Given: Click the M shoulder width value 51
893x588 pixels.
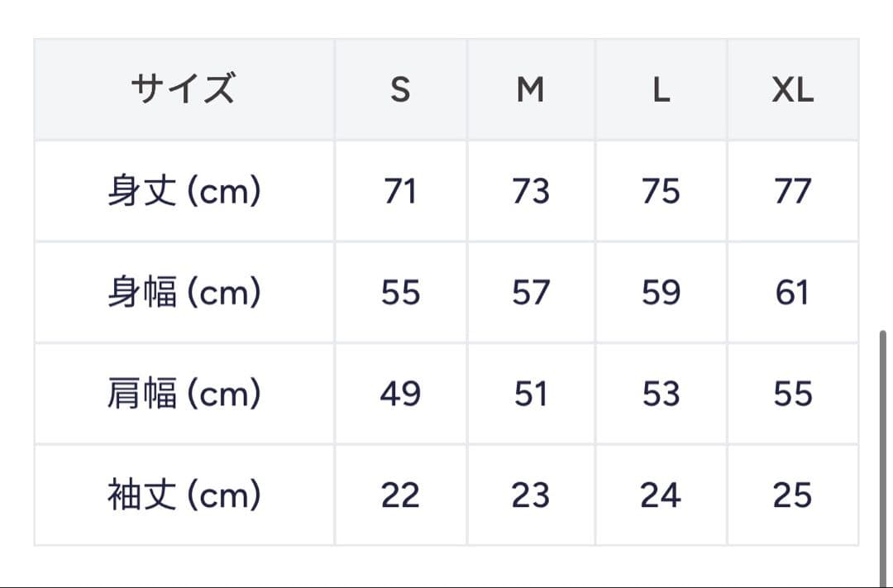Looking at the screenshot, I should coord(530,394).
